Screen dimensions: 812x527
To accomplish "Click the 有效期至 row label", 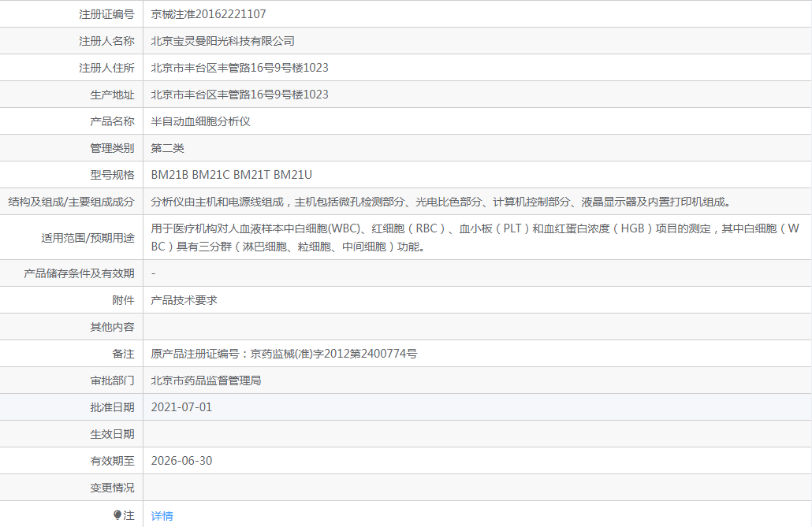I will tap(113, 461).
